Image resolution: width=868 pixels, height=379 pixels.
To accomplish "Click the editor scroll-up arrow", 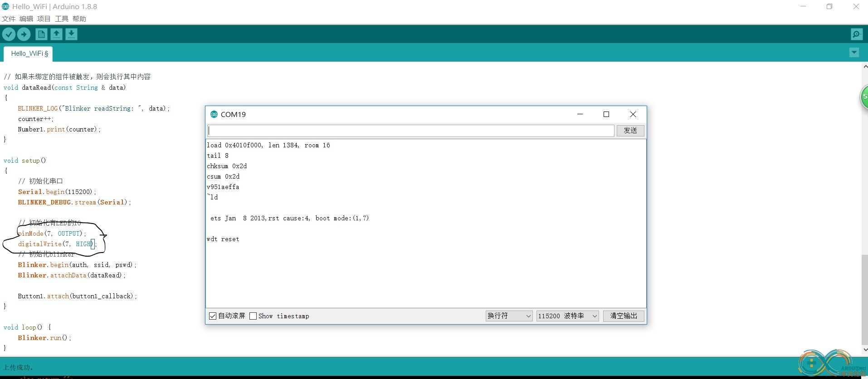I will pos(864,67).
